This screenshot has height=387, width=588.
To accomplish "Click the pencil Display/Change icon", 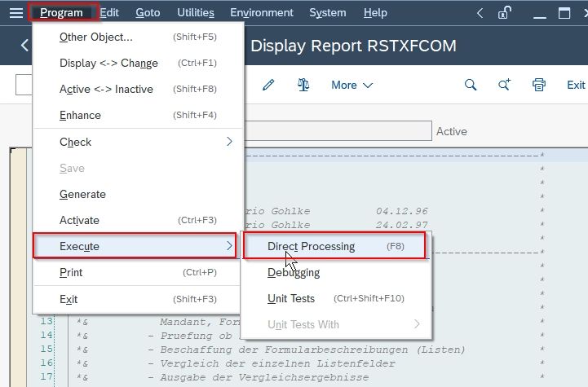I will point(268,85).
